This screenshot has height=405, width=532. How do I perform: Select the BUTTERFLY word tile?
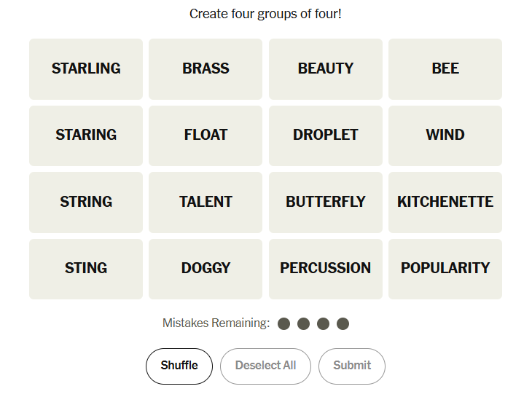point(325,202)
